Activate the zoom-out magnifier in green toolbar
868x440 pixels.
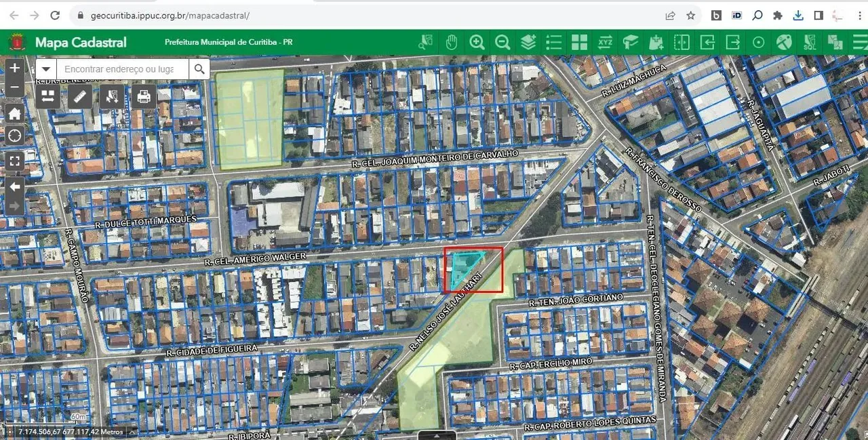[502, 42]
